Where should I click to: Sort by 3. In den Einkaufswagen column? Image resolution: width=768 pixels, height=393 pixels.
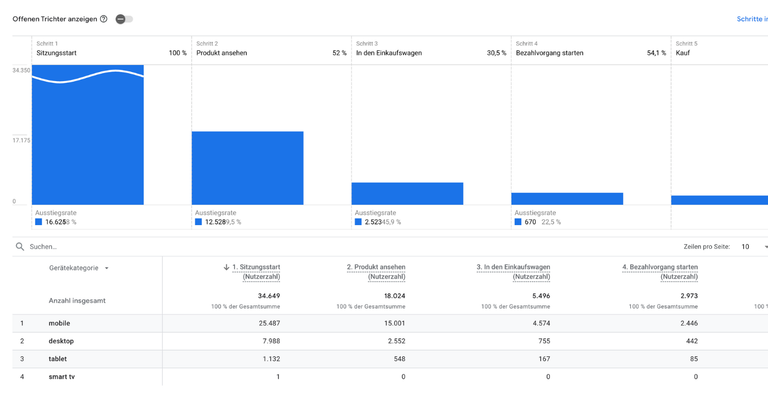(513, 271)
